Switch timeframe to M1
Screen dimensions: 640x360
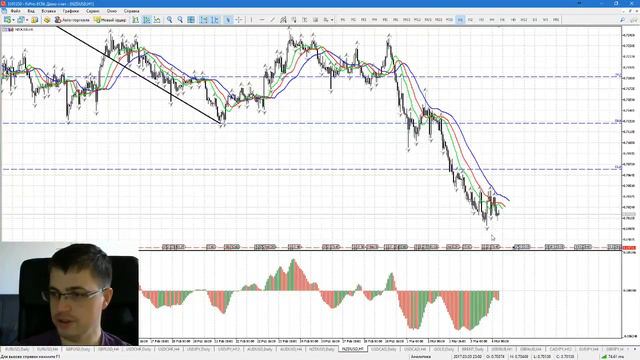click(x=342, y=20)
